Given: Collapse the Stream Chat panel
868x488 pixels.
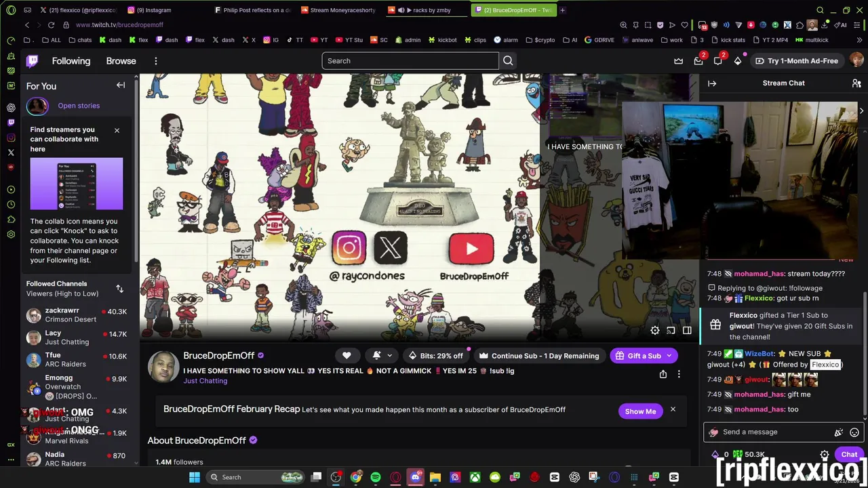Looking at the screenshot, I should point(712,83).
